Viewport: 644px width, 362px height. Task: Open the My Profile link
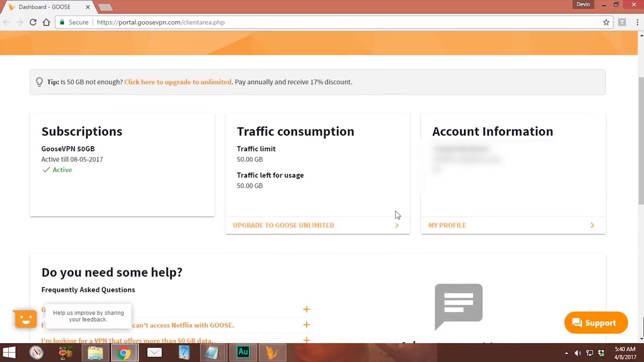[x=447, y=225]
